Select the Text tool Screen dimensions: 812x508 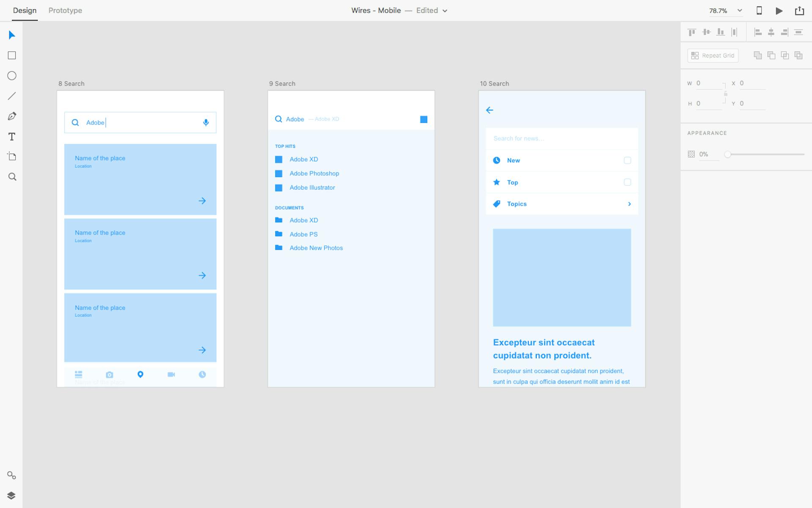pos(12,136)
